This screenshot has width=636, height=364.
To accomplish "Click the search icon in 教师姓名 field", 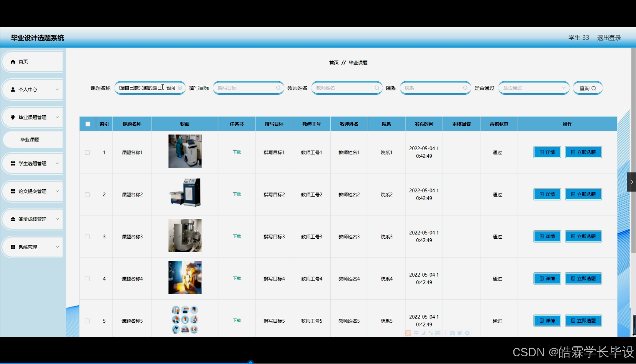I will coord(377,88).
